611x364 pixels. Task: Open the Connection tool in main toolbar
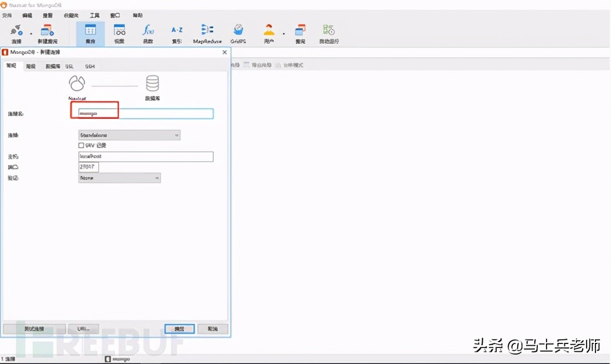(16, 34)
